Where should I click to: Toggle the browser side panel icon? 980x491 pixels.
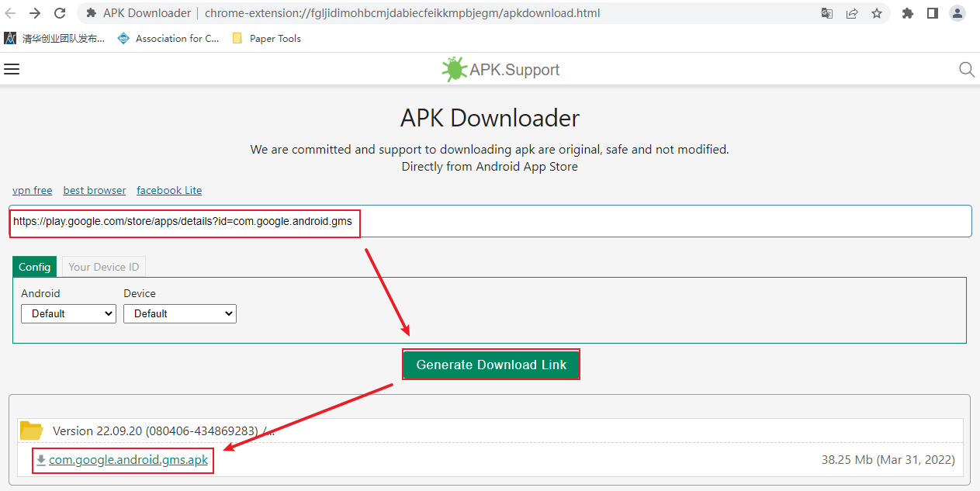point(933,13)
